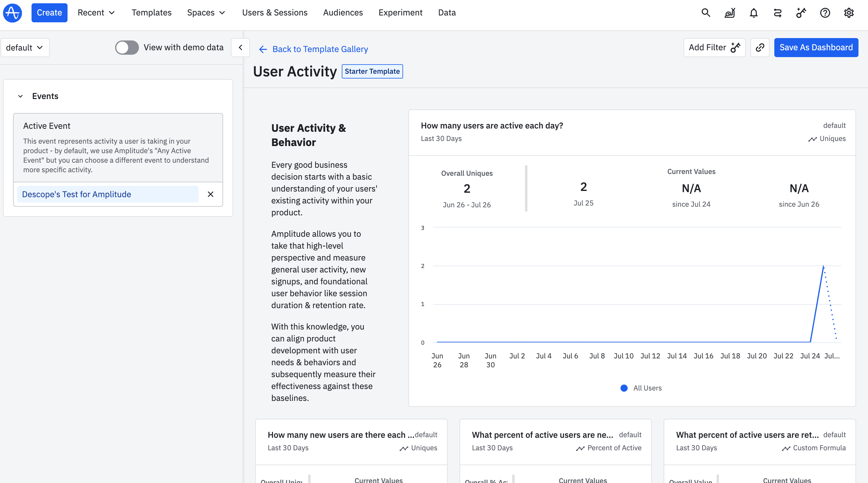The height and width of the screenshot is (483, 868).
Task: Go to Templates menu item
Action: click(x=151, y=13)
